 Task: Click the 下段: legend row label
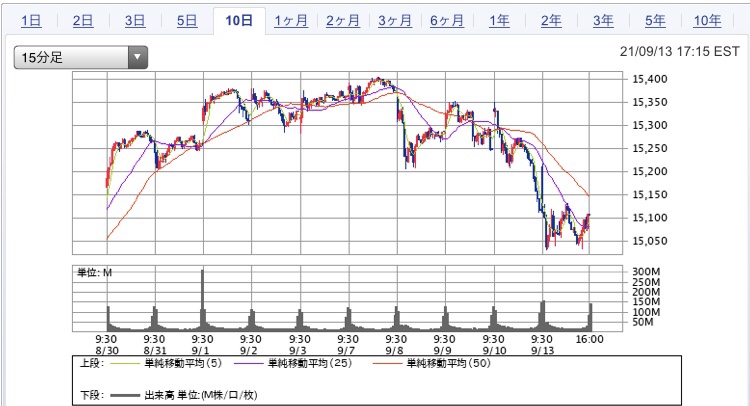tap(91, 395)
